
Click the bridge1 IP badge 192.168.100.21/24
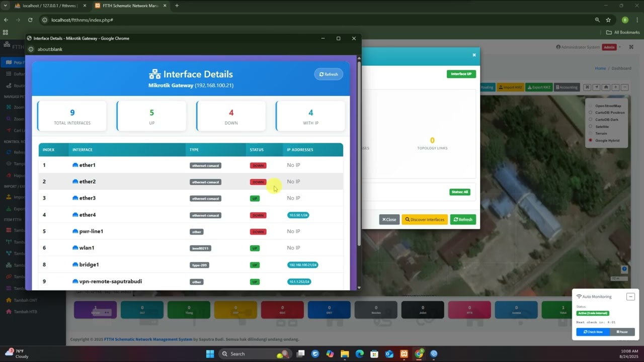coord(303,265)
